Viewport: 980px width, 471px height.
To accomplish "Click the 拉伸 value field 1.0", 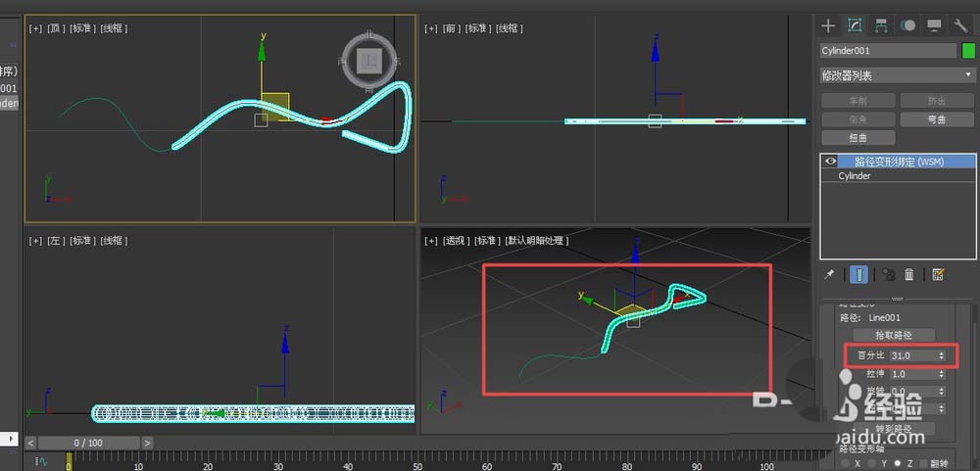I will (912, 374).
